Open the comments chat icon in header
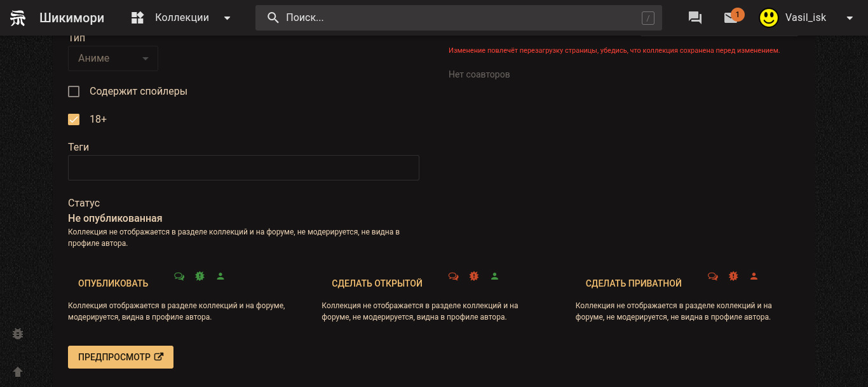This screenshot has width=868, height=387. 695,18
